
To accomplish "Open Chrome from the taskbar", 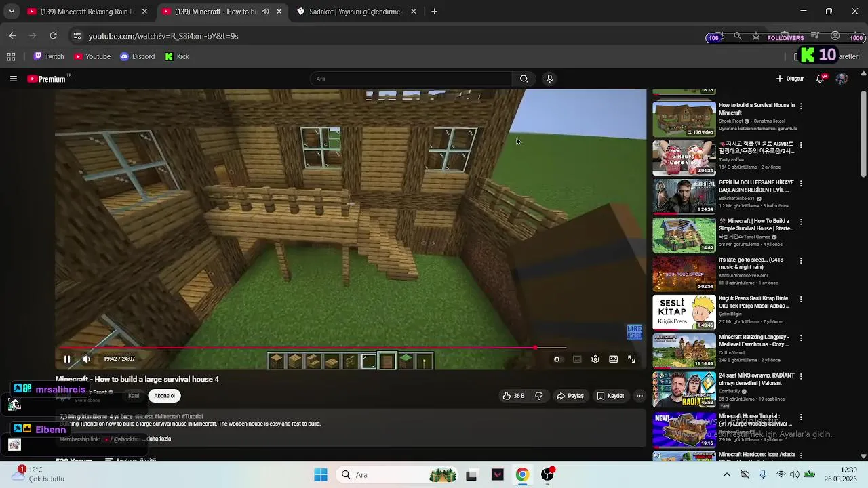I will coord(522,474).
